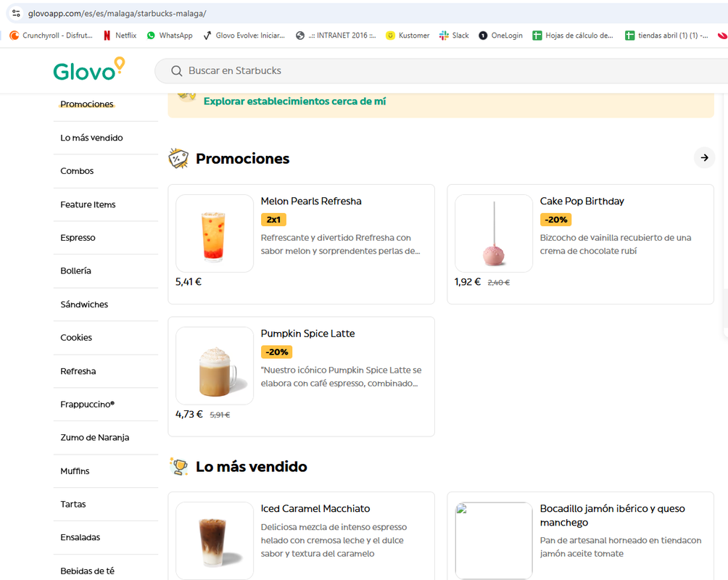The image size is (728, 580).
Task: Go to Espresso category
Action: 78,237
